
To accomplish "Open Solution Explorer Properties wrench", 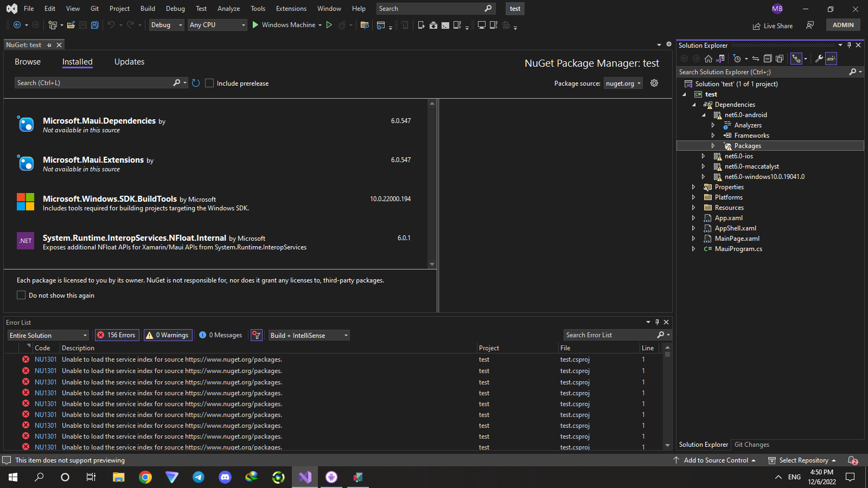I will point(819,59).
